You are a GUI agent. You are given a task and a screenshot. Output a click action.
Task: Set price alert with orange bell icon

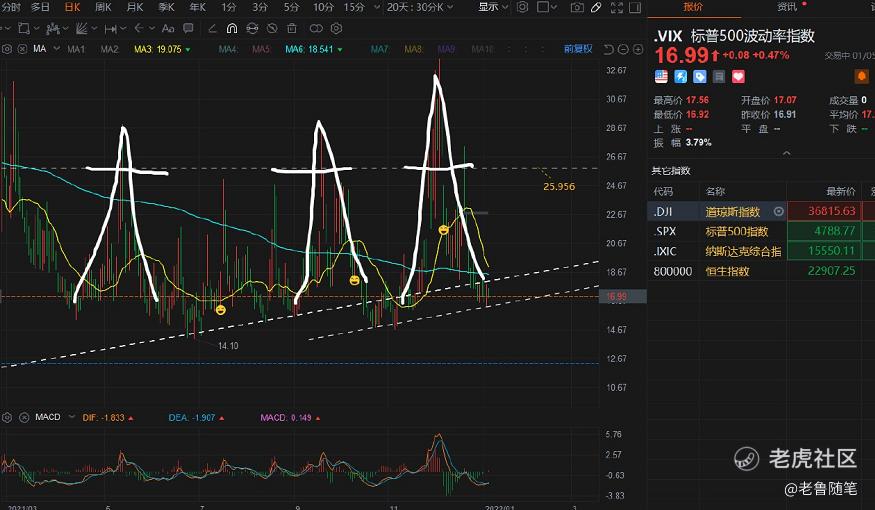click(862, 76)
